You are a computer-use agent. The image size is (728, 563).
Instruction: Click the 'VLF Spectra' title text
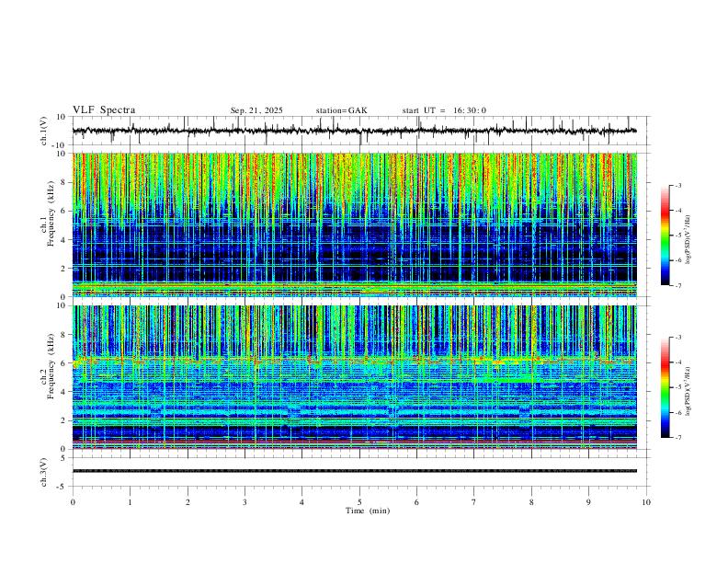(104, 110)
